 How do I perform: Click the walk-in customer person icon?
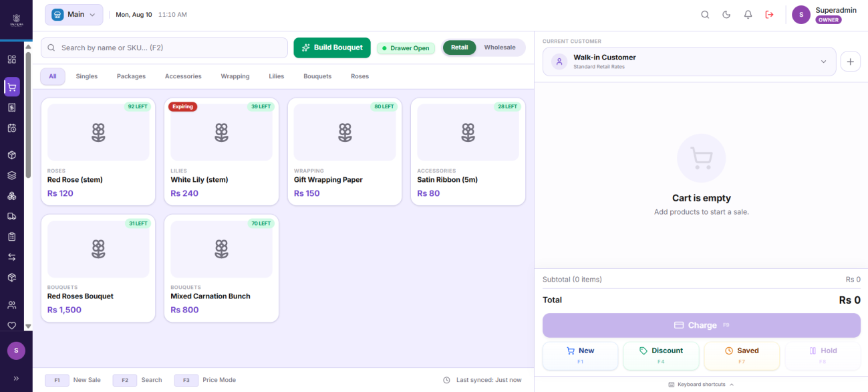[x=559, y=62]
